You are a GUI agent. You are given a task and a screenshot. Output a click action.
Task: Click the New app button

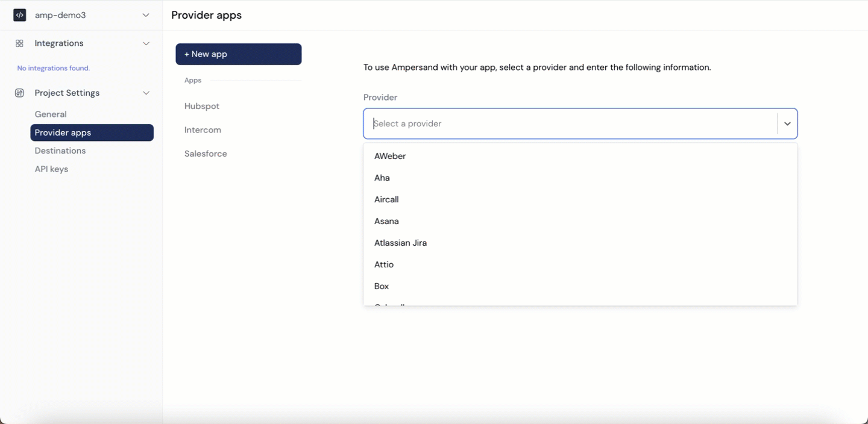point(238,54)
